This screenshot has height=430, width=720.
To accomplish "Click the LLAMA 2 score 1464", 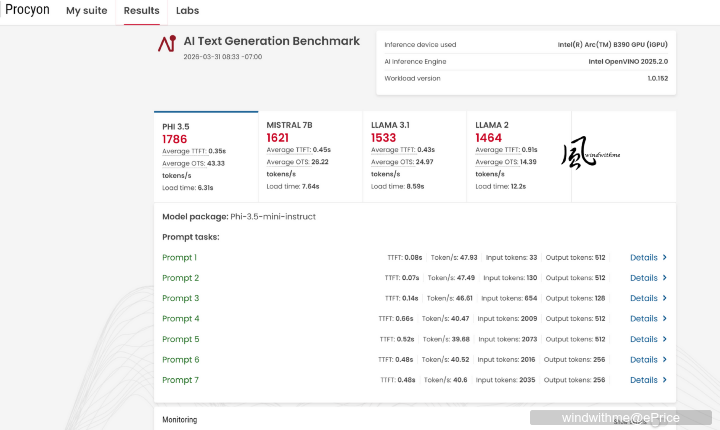I will tap(489, 138).
